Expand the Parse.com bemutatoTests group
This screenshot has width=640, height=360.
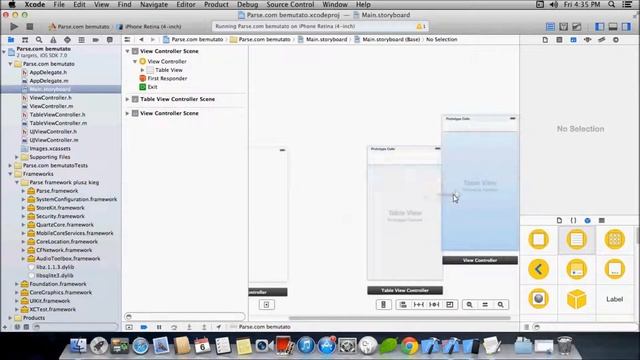pos(10,165)
